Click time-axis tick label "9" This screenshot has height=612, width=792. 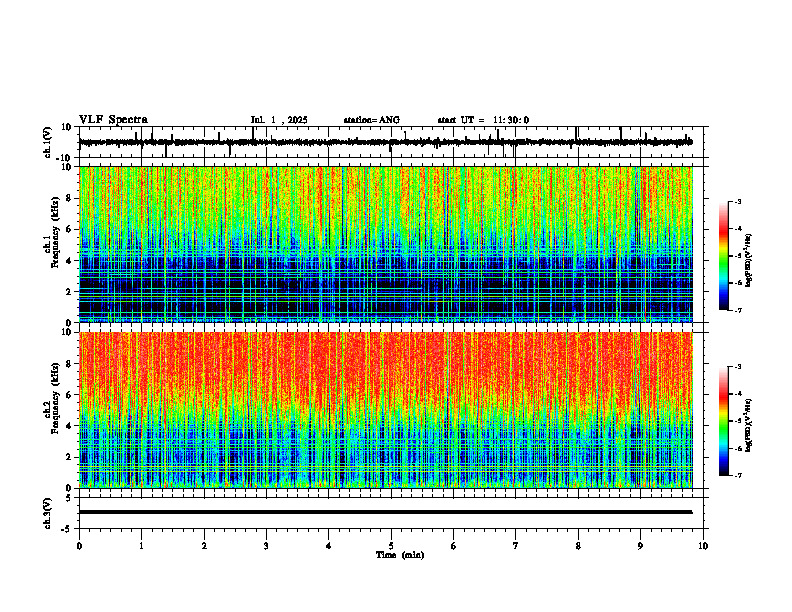pyautogui.click(x=640, y=546)
